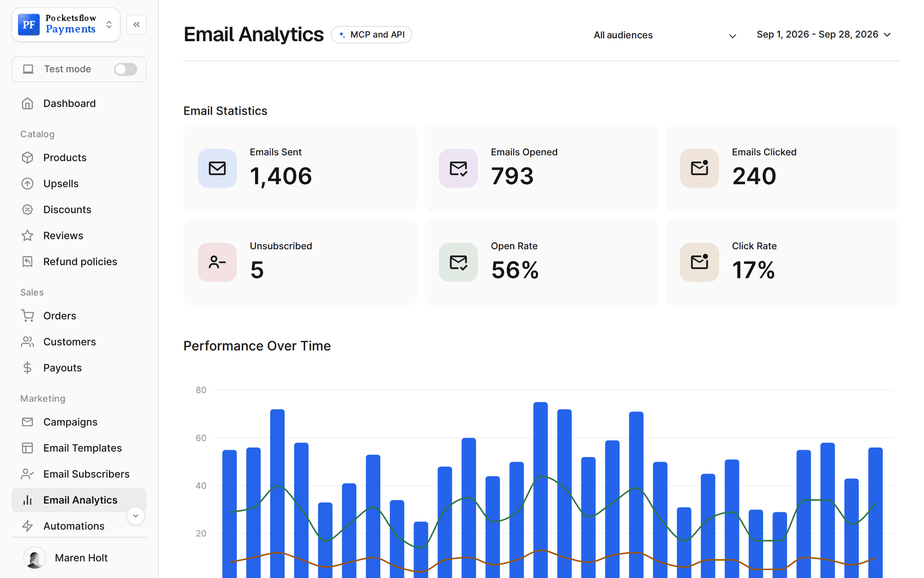The image size is (924, 578).
Task: Open Products in the Catalog section
Action: [x=79, y=158]
